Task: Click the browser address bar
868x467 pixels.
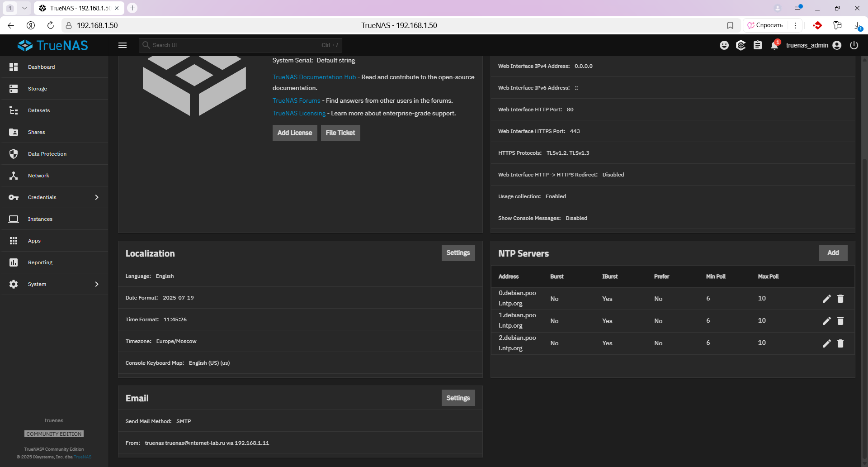Action: click(399, 25)
